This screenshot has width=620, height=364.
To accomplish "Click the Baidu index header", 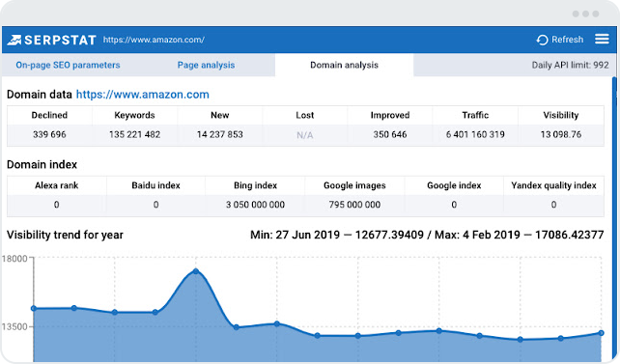I will click(155, 185).
